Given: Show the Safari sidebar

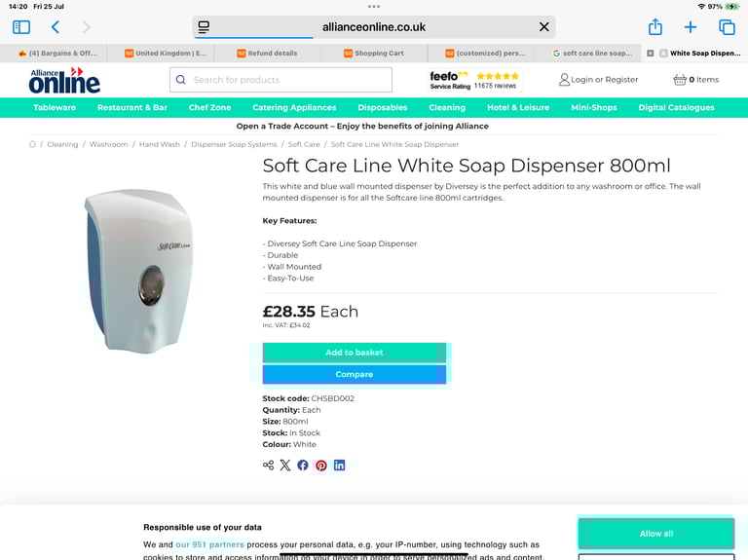Looking at the screenshot, I should [21, 27].
